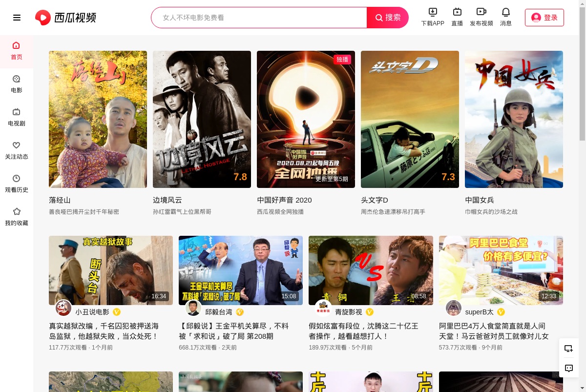586x392 pixels.
Task: Open the 小丑说电影 channel avatar
Action: tap(63, 308)
